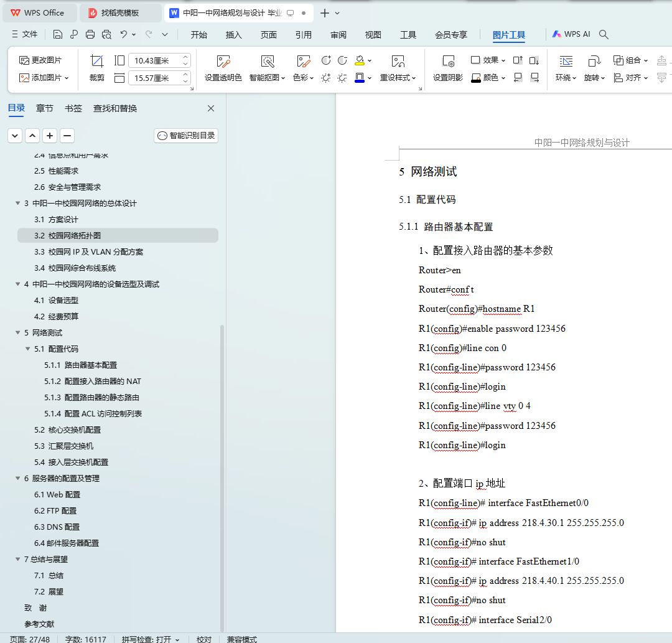Open the 文件 (File) menu
The height and width of the screenshot is (643, 672).
(25, 34)
